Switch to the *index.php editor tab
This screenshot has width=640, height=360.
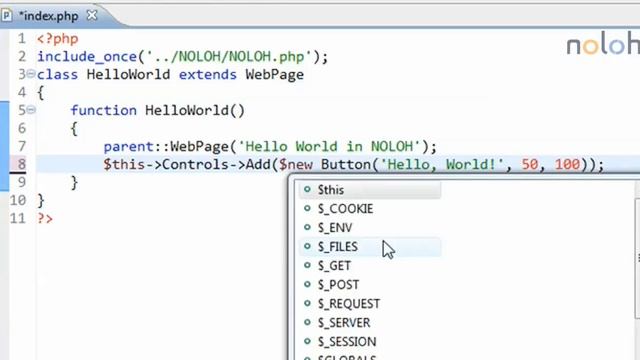[x=49, y=16]
